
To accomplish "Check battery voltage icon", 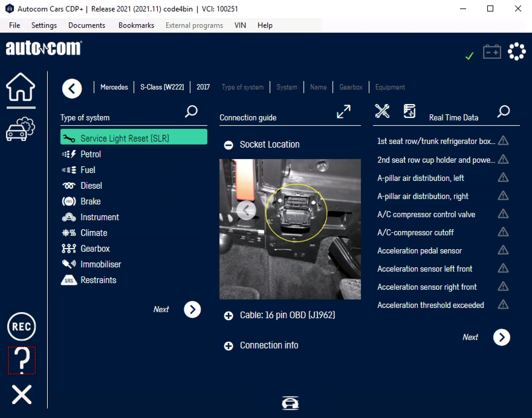I will tap(492, 52).
